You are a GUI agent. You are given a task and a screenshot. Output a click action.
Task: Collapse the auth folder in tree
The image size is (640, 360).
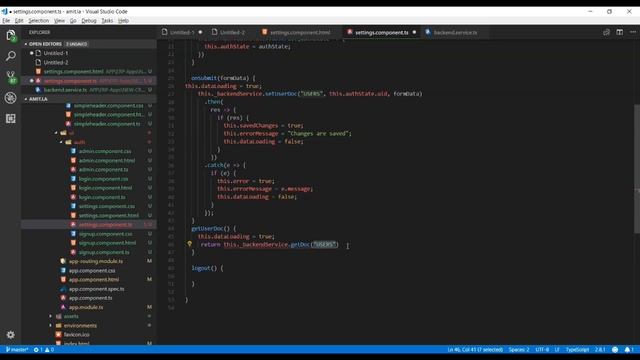coord(79,142)
